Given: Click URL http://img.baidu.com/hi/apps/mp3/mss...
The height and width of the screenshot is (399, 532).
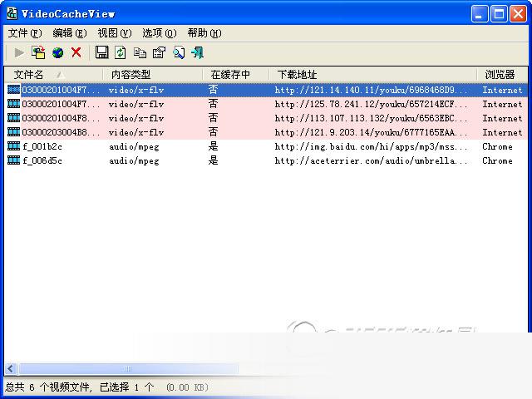Looking at the screenshot, I should (x=371, y=146).
